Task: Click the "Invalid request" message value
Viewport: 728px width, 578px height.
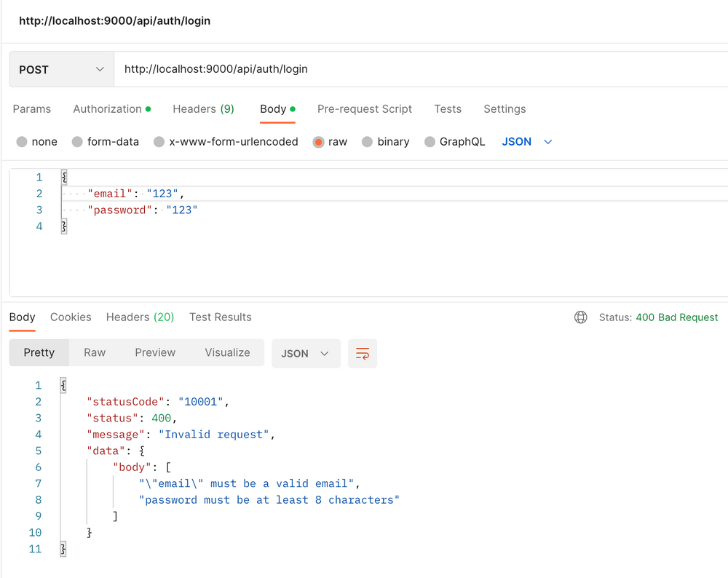Action: (214, 435)
